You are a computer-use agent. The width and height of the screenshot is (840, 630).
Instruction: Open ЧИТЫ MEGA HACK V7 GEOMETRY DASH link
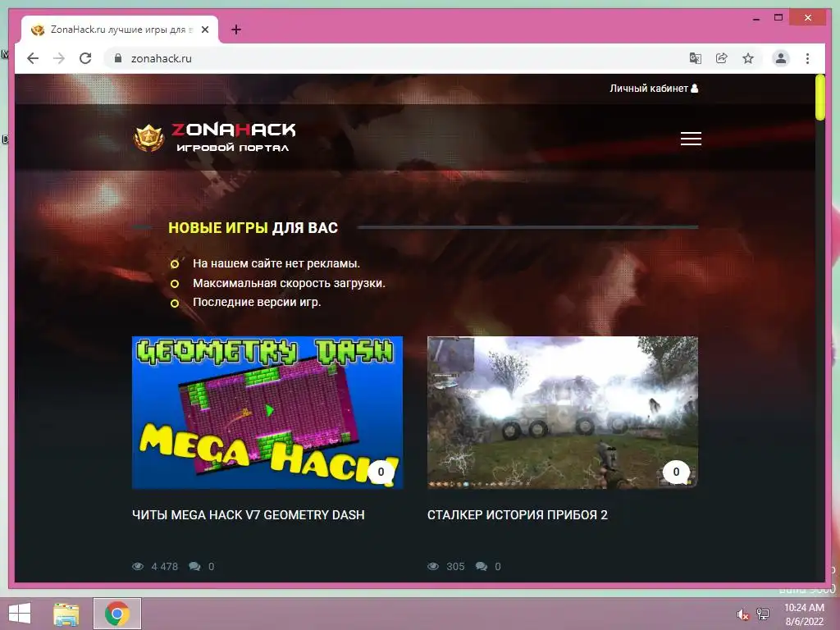coord(248,515)
